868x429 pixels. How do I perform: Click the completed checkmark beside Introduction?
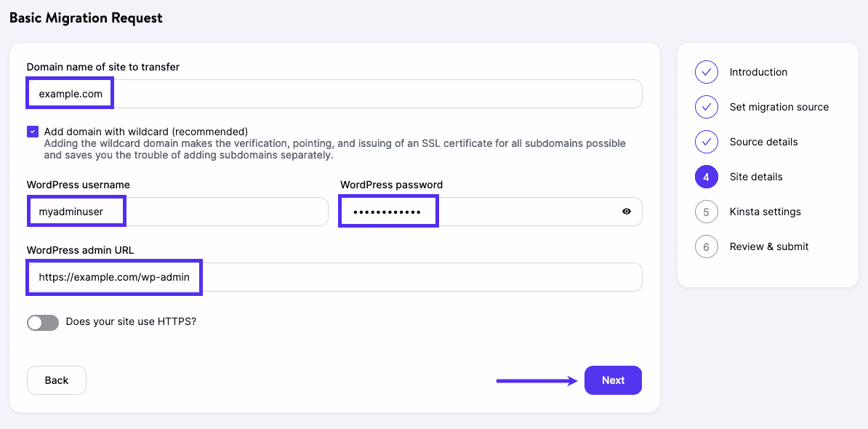[x=706, y=72]
